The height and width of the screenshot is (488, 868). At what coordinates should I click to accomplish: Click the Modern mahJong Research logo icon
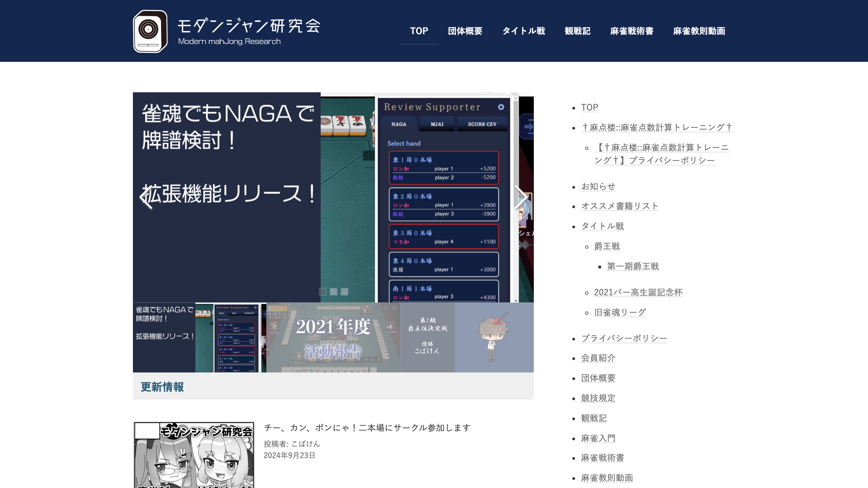click(x=150, y=31)
